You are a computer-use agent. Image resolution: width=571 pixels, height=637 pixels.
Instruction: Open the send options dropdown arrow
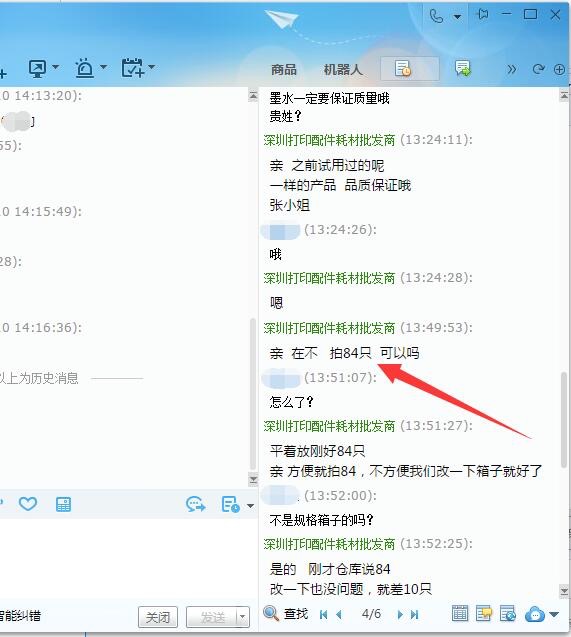pyautogui.click(x=242, y=618)
